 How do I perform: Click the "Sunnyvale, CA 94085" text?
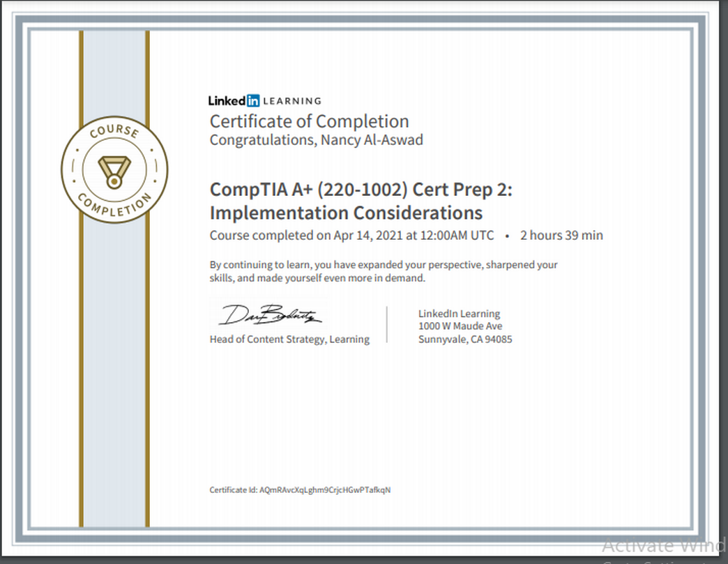[465, 340]
